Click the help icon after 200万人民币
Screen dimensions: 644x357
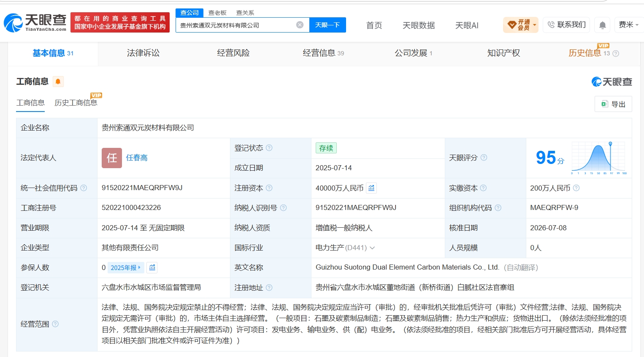(576, 188)
